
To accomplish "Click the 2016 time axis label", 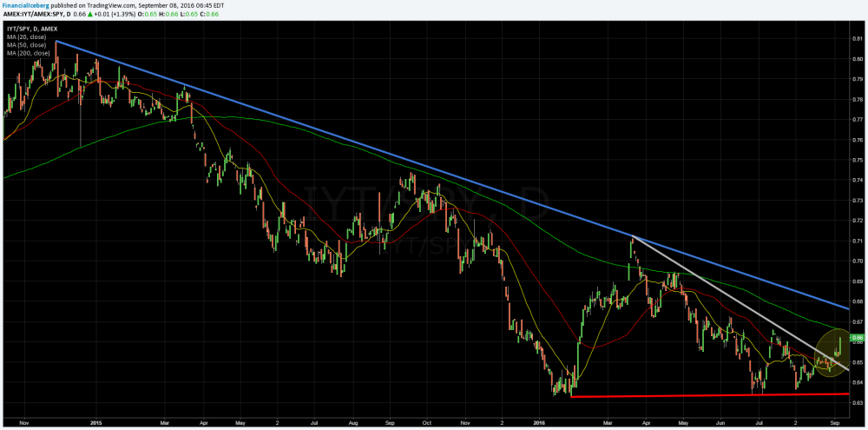I will [540, 421].
